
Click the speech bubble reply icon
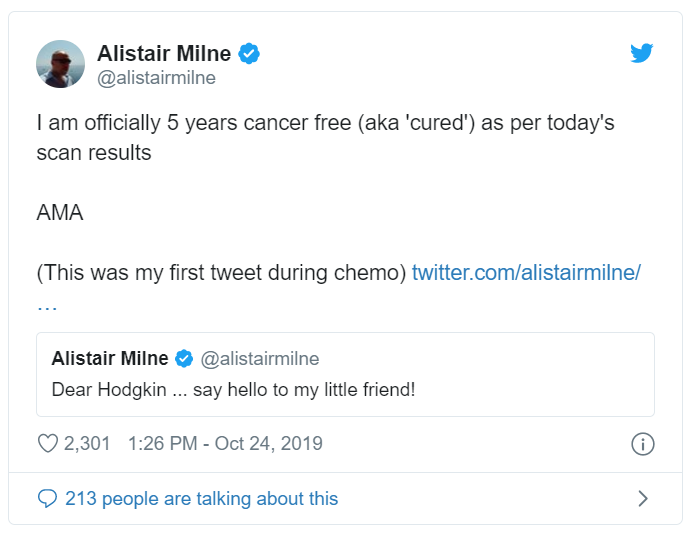47,498
